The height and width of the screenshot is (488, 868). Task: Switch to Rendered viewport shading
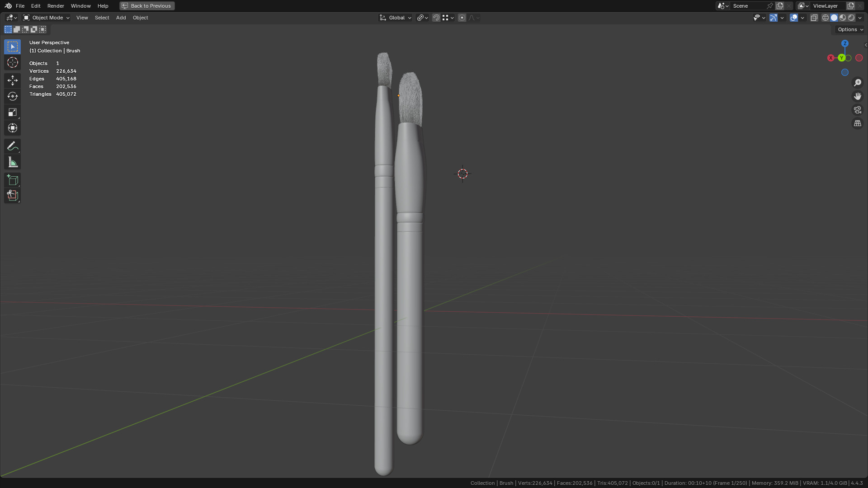pos(851,18)
